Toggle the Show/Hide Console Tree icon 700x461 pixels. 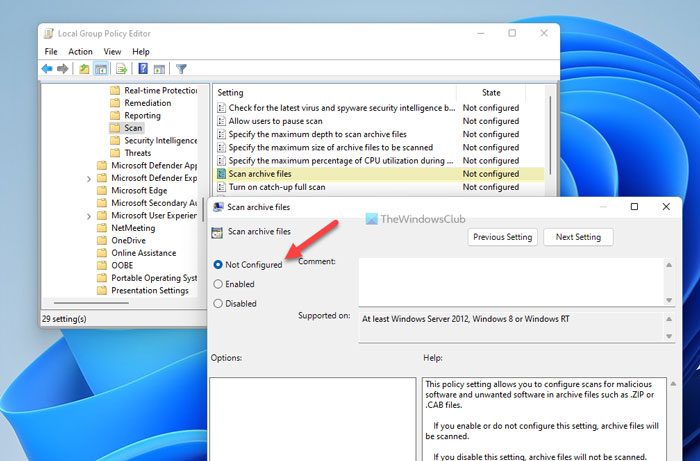click(101, 69)
